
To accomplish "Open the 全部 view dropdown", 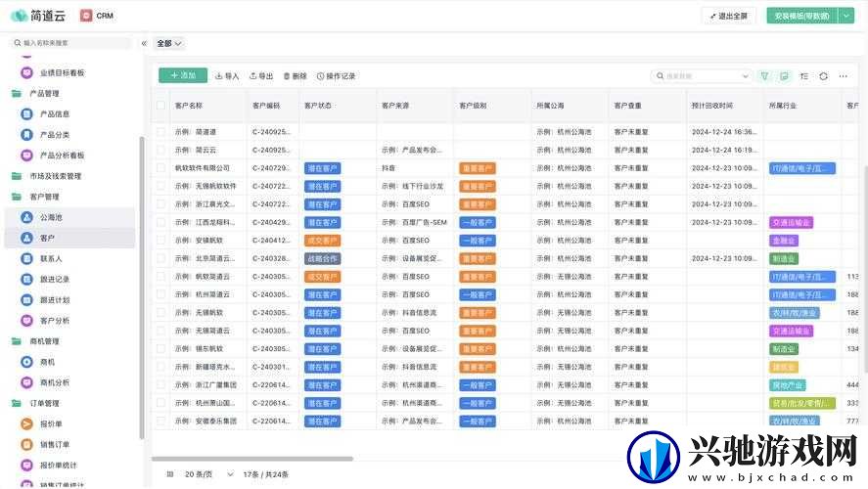I will tap(169, 43).
